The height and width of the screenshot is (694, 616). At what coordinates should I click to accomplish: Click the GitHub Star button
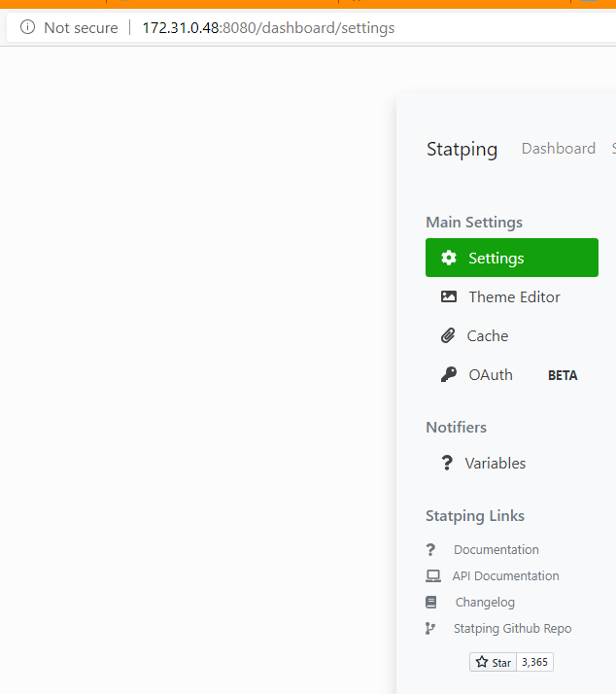(493, 662)
